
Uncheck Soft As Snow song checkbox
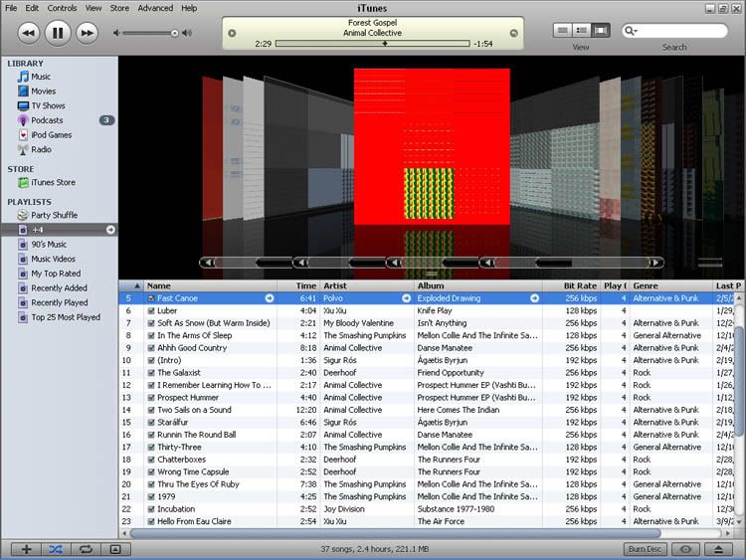coord(151,323)
